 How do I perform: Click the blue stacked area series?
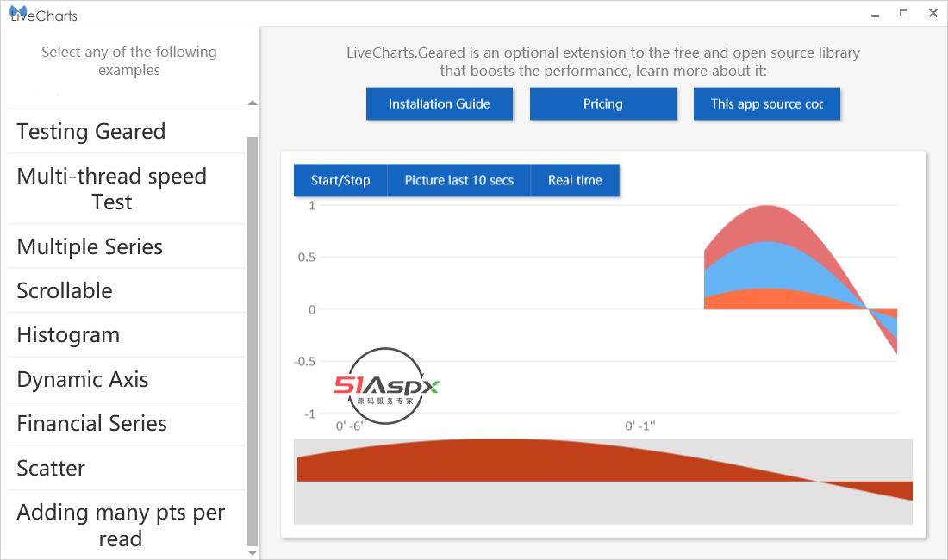point(767,264)
